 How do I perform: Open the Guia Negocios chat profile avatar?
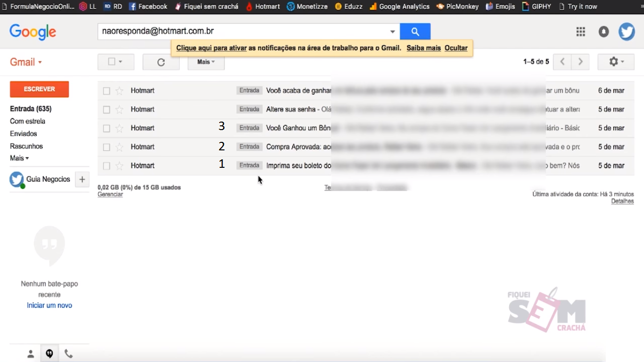(17, 180)
